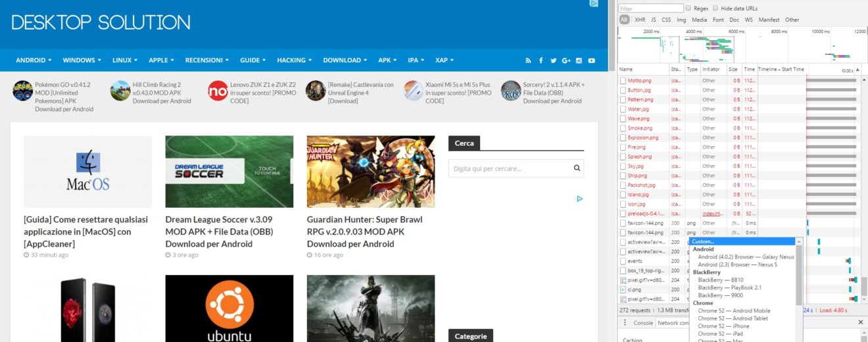Switch to the Console drawer tab
868x342 pixels.
point(642,323)
